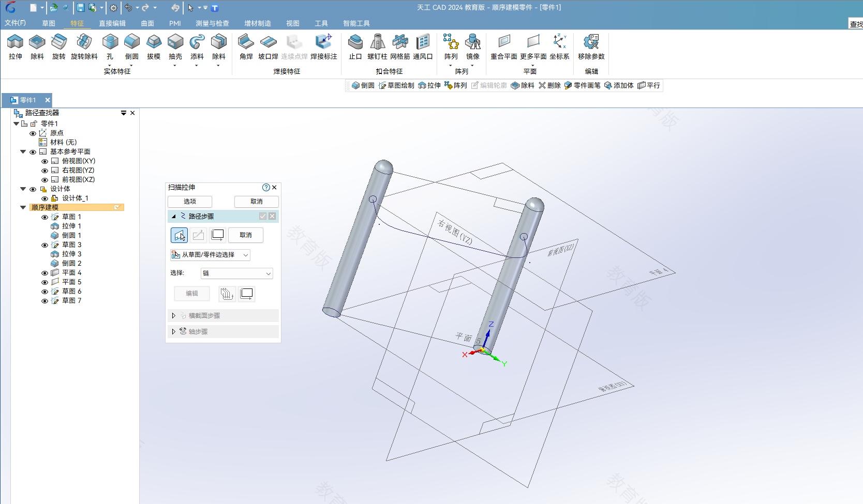Click 零件画笔 in the shortcut toolbar
Image resolution: width=863 pixels, height=504 pixels.
coord(583,85)
